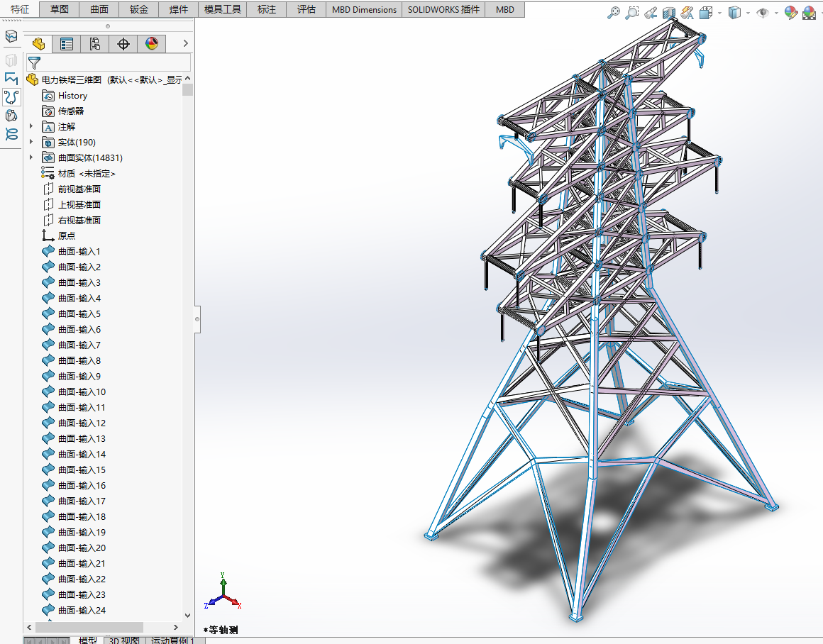Click the Edit Appearance color ball icon

pos(790,13)
